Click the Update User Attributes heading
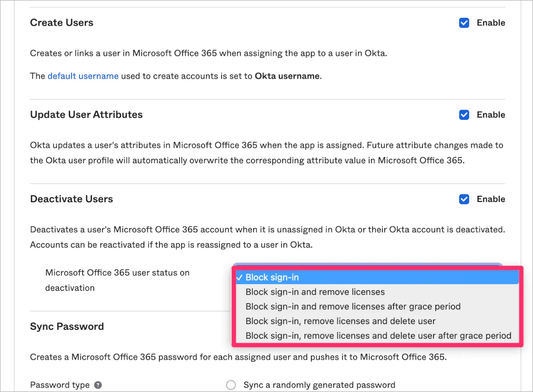533x392 pixels. tap(86, 115)
